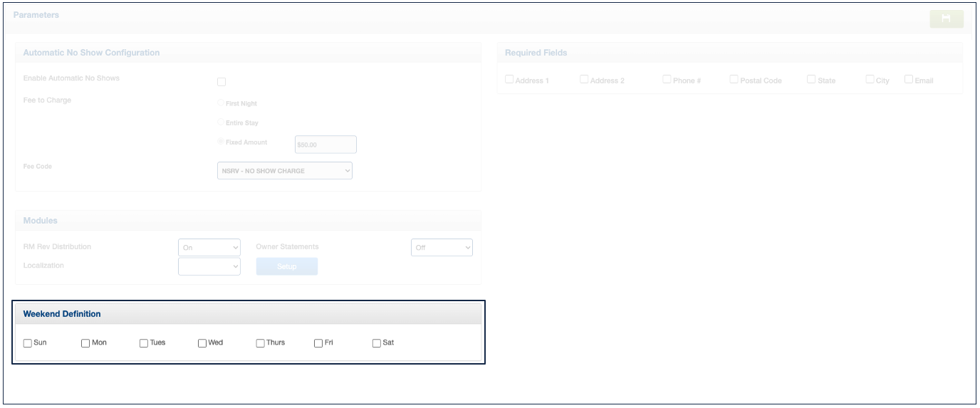Open the Localization dropdown
980x408 pixels.
tap(209, 266)
